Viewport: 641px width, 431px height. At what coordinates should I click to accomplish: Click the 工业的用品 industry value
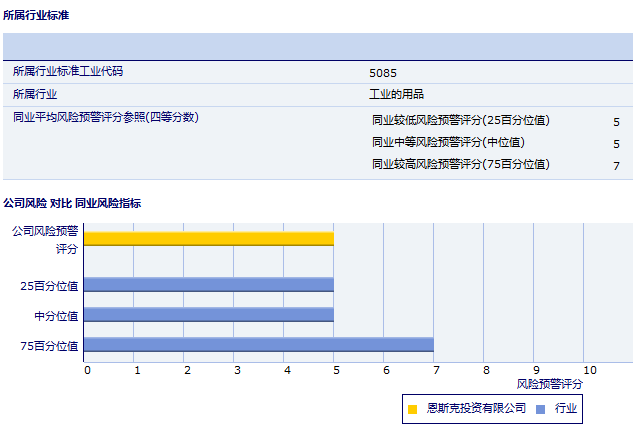coord(396,94)
